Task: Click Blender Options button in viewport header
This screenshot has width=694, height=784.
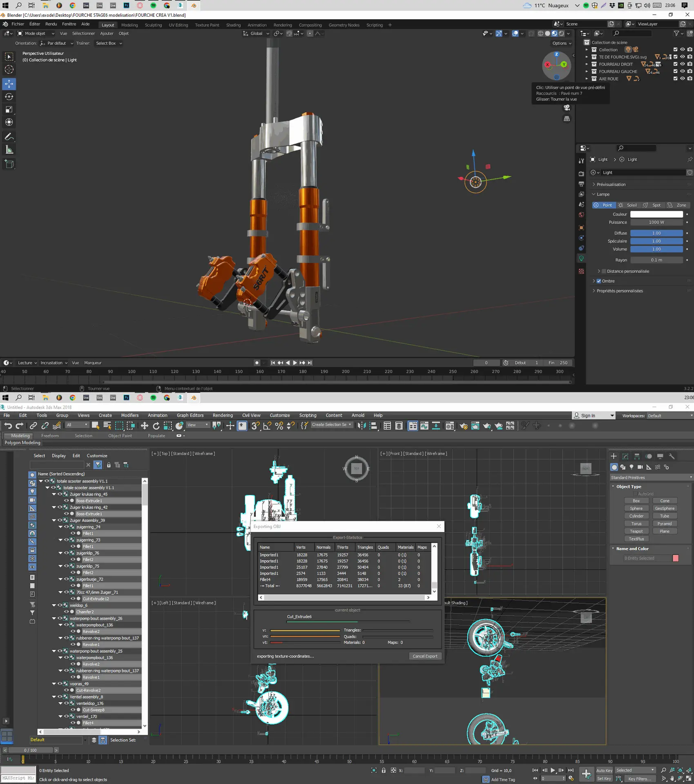Action: [562, 43]
